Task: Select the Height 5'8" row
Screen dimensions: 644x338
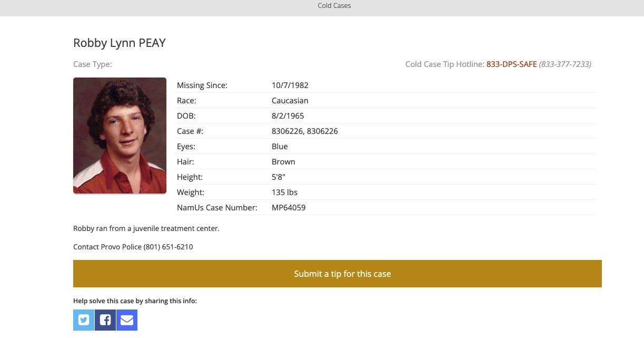Action: pos(279,177)
